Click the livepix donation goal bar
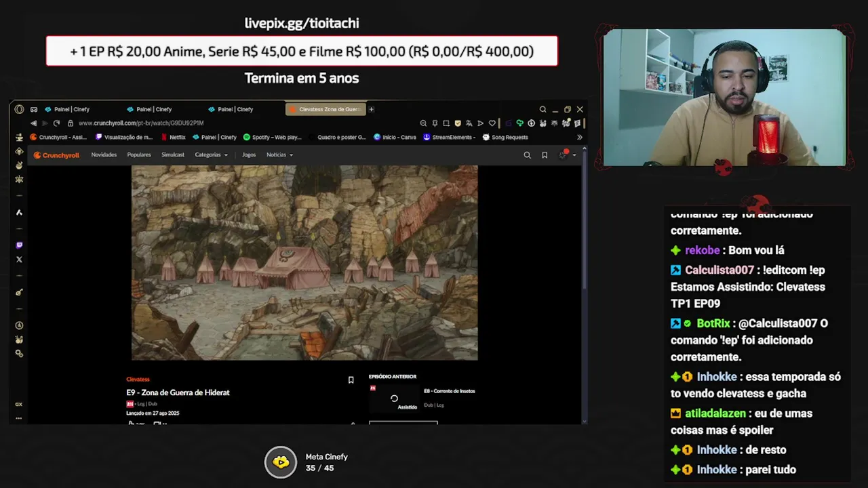This screenshot has height=488, width=868. (x=302, y=51)
